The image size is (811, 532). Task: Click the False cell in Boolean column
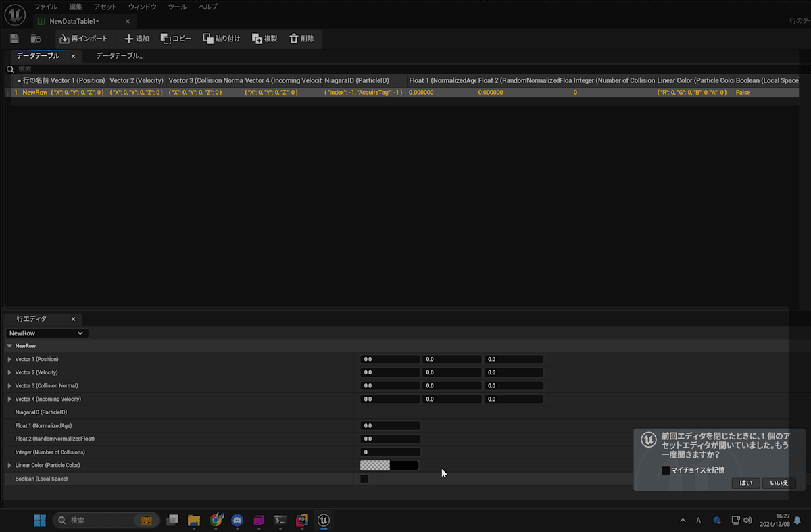(x=743, y=92)
